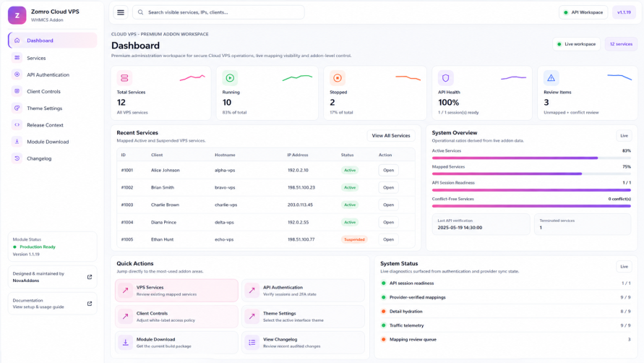Open Documentation external link icon
The width and height of the screenshot is (644, 363).
[90, 304]
